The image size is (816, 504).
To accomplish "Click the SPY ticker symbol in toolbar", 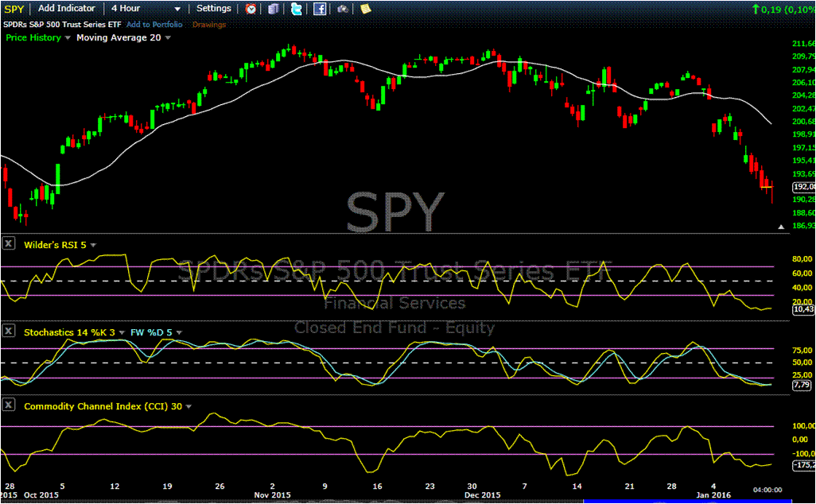I will click(14, 9).
